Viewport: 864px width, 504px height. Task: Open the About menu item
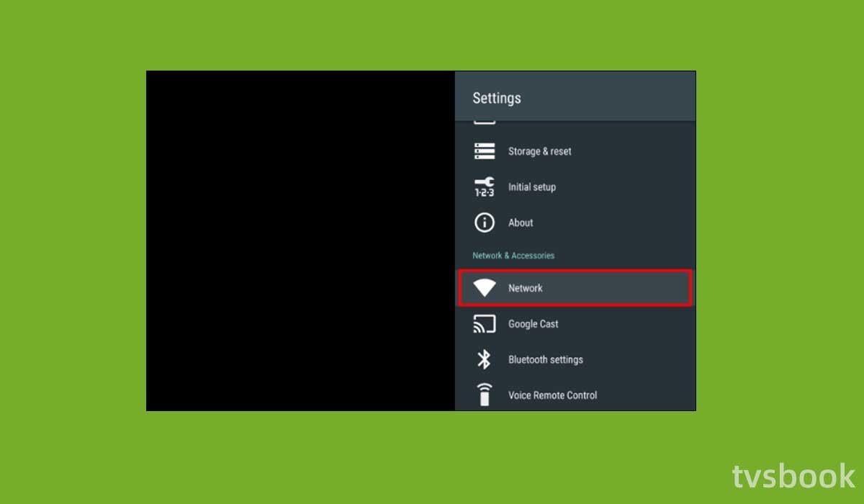pos(575,222)
